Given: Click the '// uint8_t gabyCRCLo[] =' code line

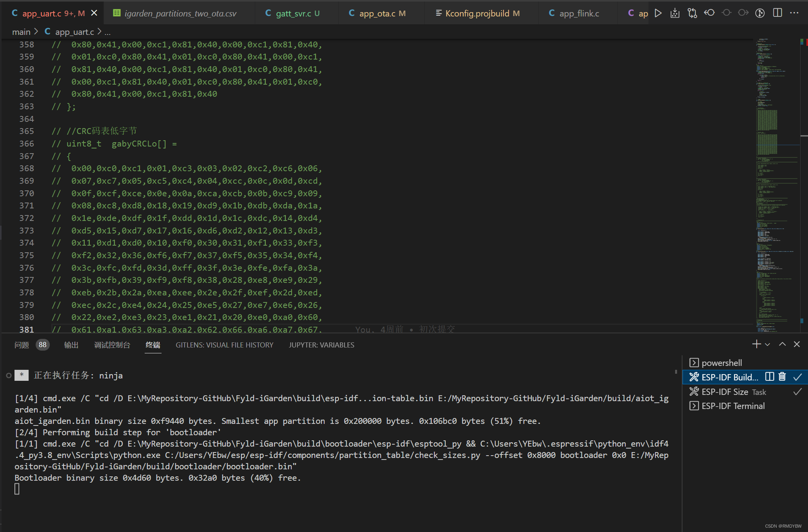Looking at the screenshot, I should point(114,144).
